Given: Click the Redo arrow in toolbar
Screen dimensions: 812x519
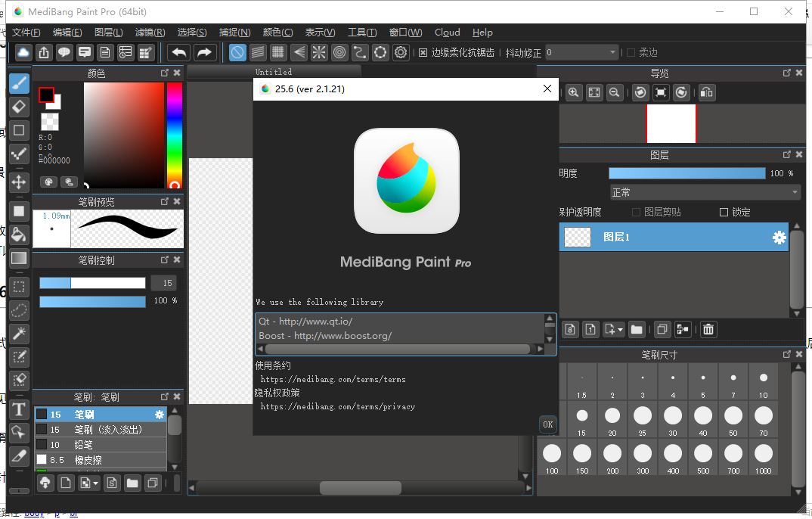Looking at the screenshot, I should click(205, 52).
